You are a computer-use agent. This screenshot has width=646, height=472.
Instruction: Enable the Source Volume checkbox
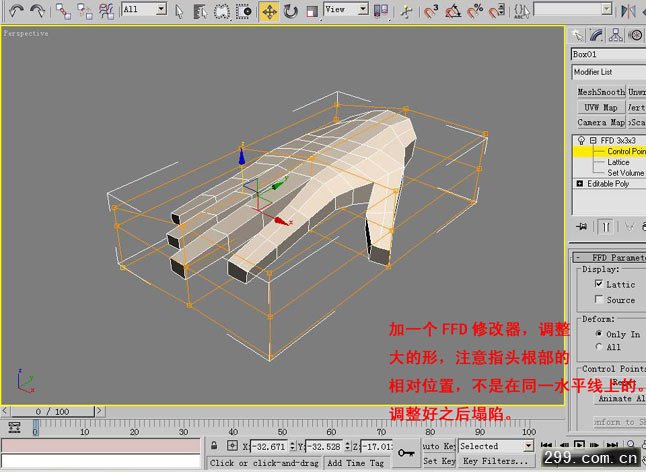[599, 299]
